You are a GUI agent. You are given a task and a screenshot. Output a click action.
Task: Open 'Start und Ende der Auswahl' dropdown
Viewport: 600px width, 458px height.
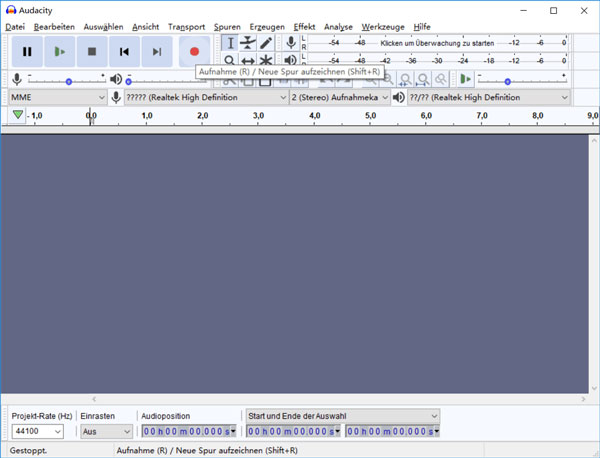point(342,416)
